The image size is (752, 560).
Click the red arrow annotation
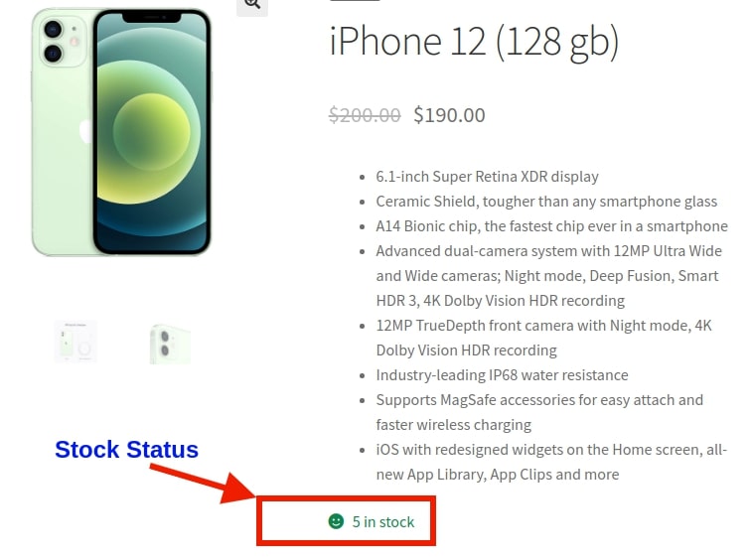pos(204,485)
